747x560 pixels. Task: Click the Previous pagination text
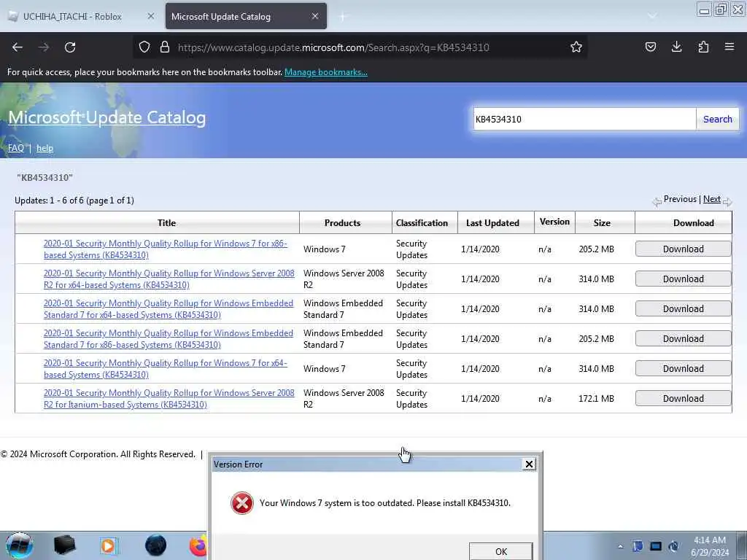pyautogui.click(x=680, y=199)
